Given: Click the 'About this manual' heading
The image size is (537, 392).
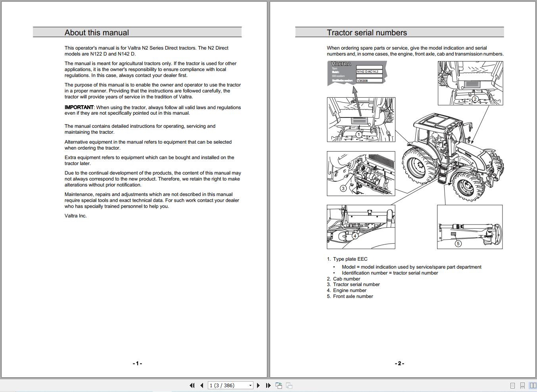Looking at the screenshot, I should tap(97, 33).
